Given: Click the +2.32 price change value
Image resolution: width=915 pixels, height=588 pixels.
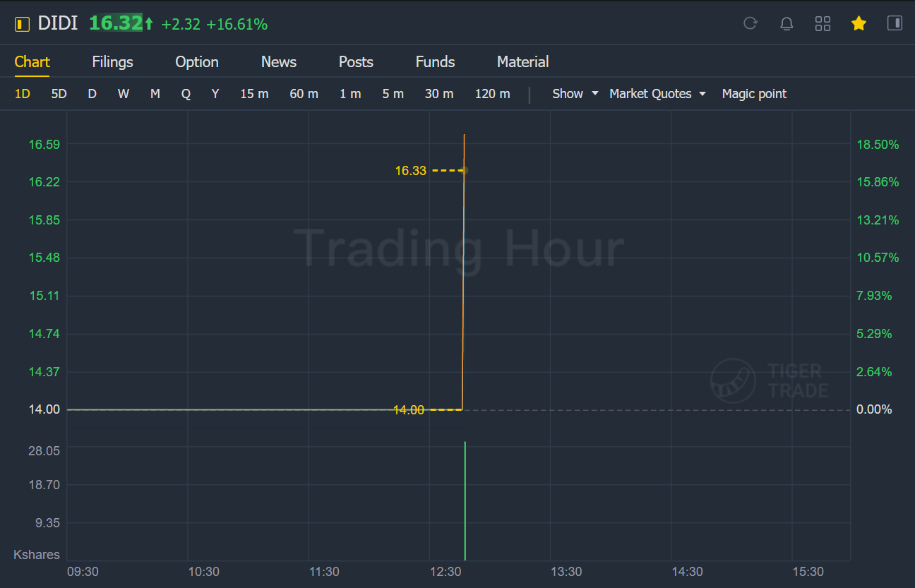Looking at the screenshot, I should [181, 25].
